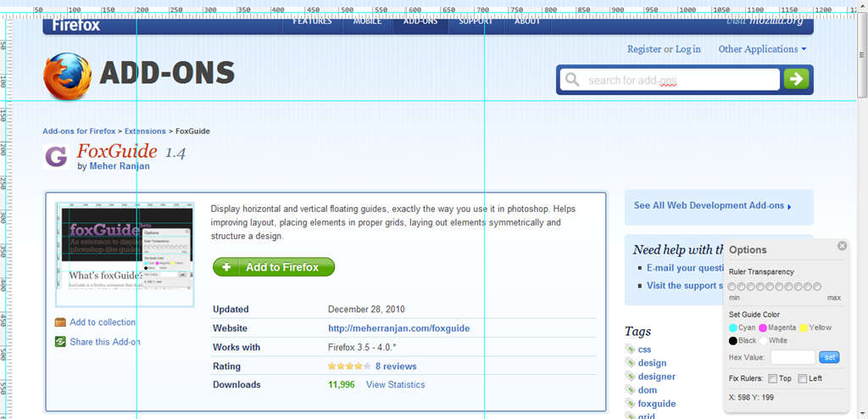The width and height of the screenshot is (868, 419).
Task: Open the css tag link
Action: tap(644, 349)
